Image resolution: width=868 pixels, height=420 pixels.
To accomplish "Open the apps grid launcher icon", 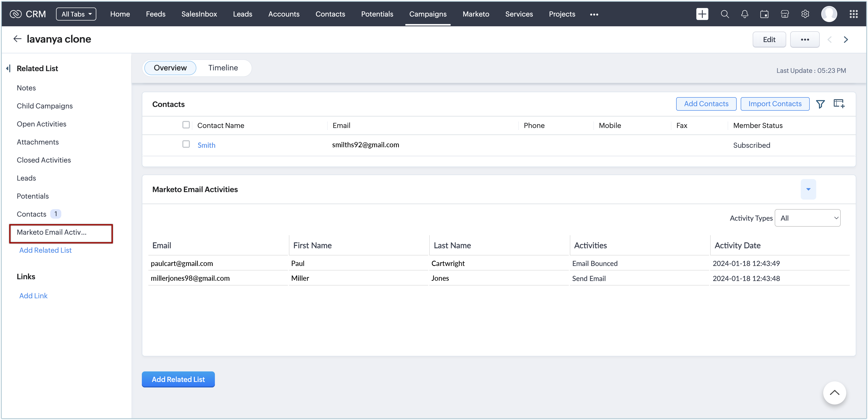I will pos(853,14).
